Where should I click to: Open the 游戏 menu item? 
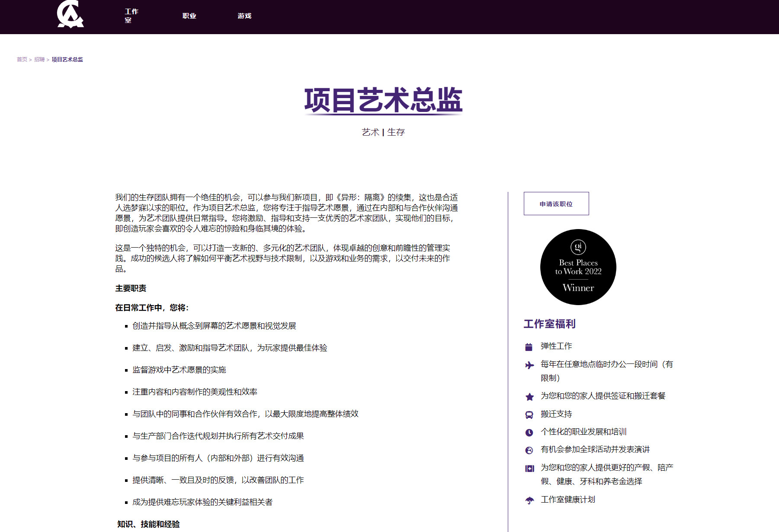pyautogui.click(x=245, y=16)
